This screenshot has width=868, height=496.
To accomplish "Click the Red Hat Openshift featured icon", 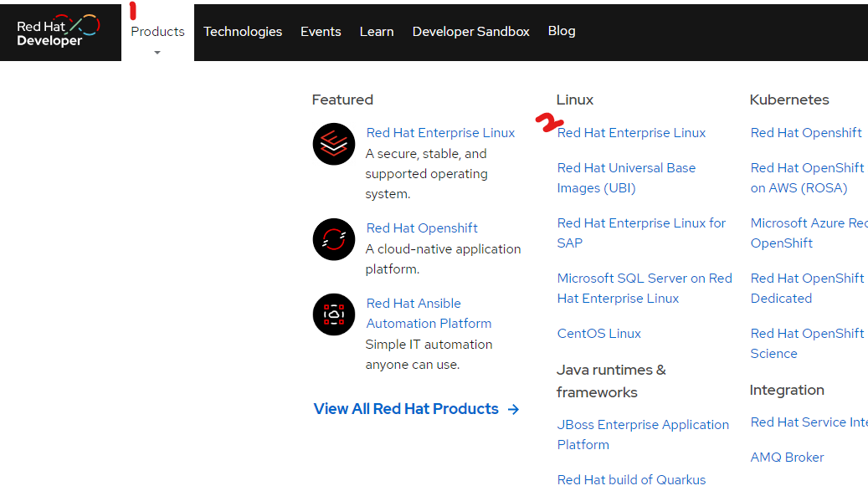I will click(x=334, y=239).
